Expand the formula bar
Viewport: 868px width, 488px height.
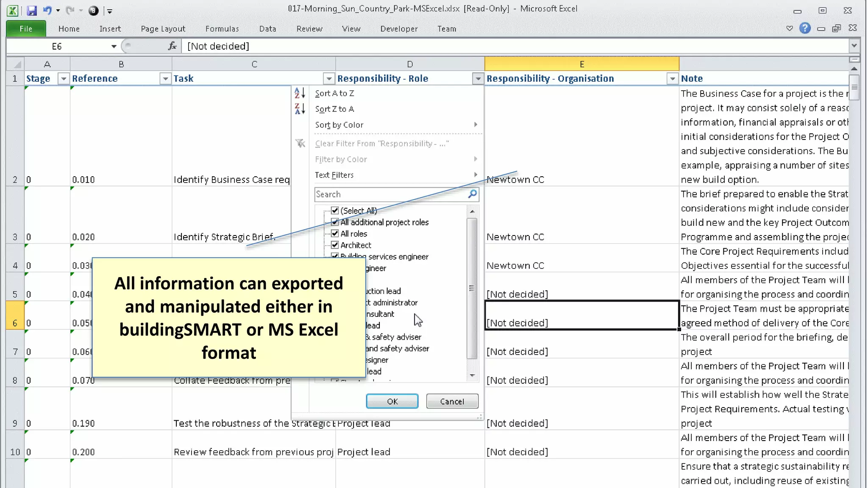tap(854, 46)
